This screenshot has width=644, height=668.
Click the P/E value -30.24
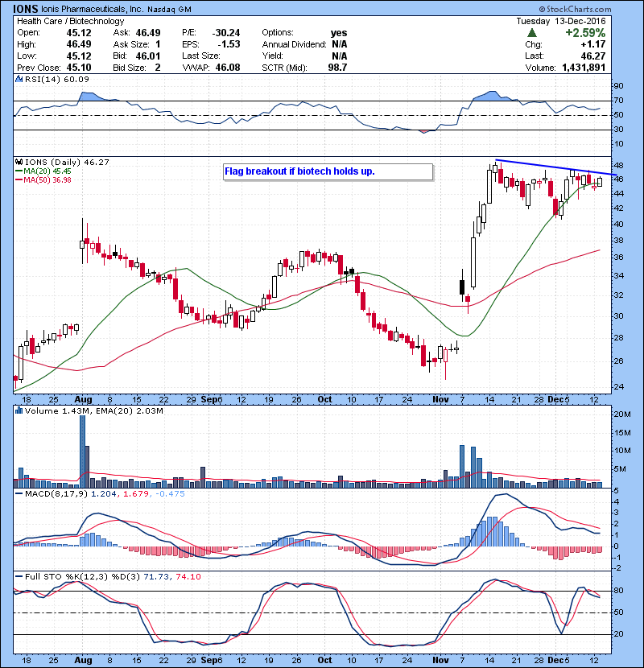226,33
